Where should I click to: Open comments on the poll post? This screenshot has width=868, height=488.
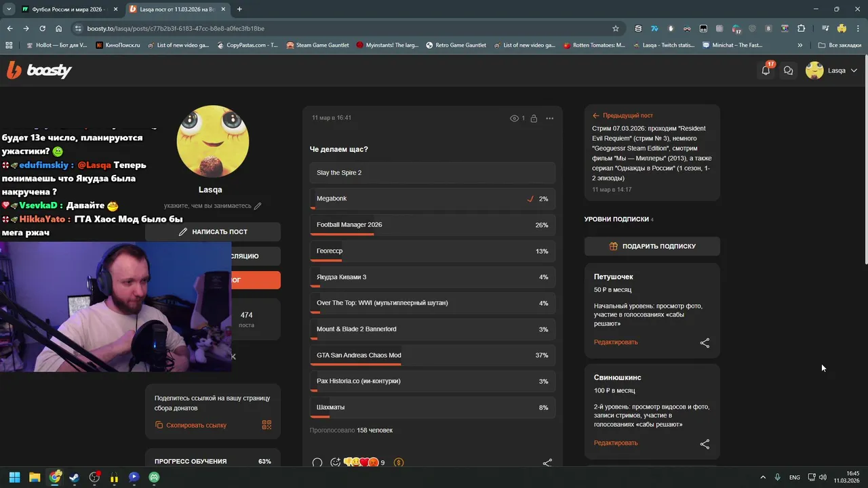[317, 463]
